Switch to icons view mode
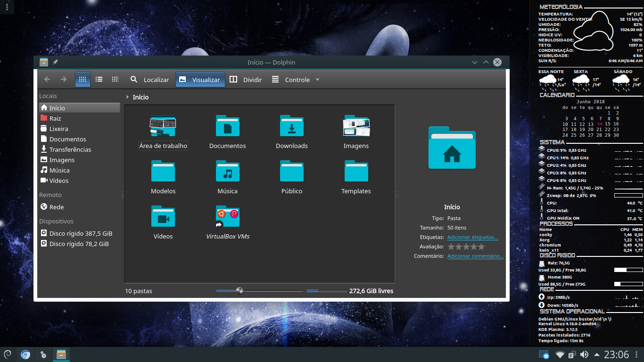This screenshot has width=644, height=362. point(83,79)
